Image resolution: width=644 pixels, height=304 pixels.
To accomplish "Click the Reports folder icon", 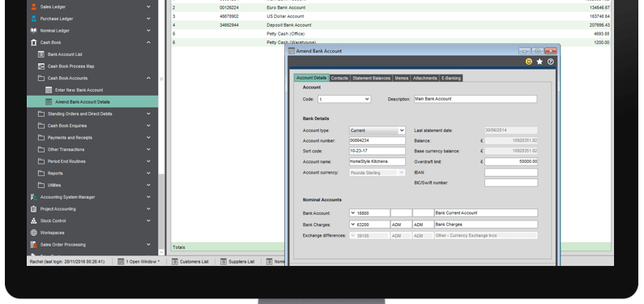I will click(x=41, y=173).
